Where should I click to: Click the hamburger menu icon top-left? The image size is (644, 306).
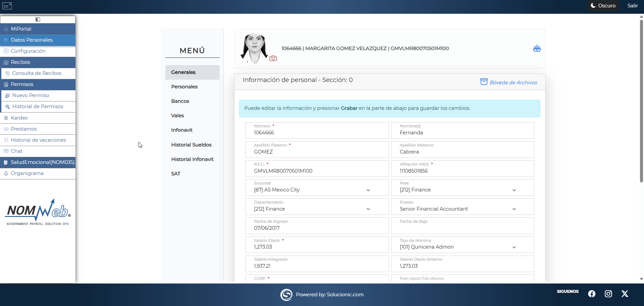[7, 6]
